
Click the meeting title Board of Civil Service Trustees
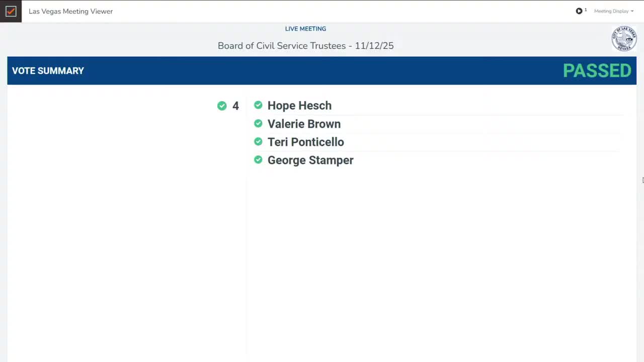(305, 46)
